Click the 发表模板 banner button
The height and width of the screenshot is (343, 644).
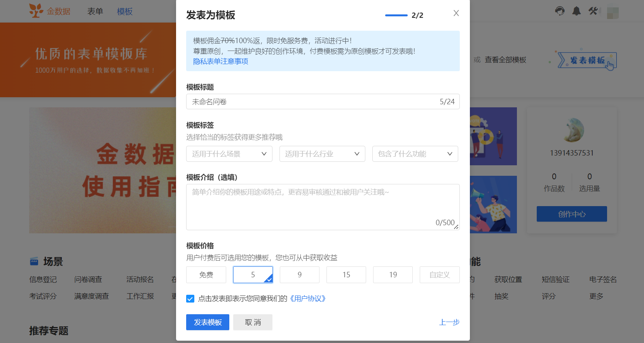pos(587,60)
